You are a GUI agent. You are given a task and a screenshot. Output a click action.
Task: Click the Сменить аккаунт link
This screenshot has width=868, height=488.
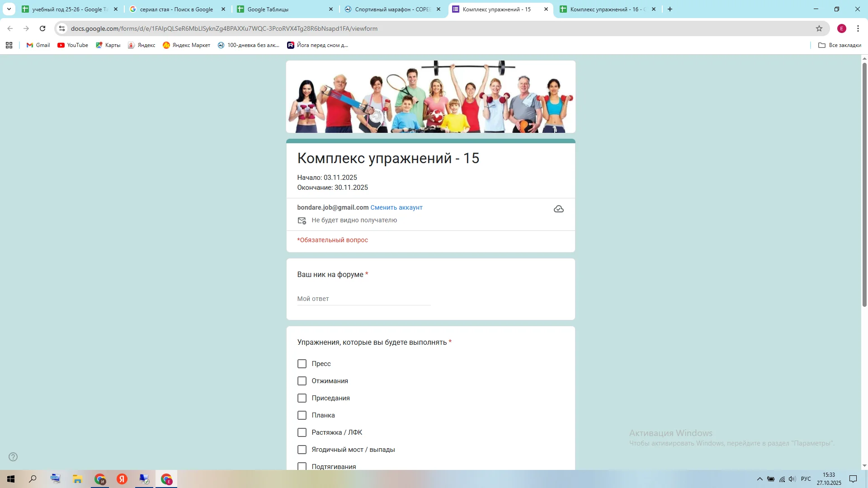(396, 207)
